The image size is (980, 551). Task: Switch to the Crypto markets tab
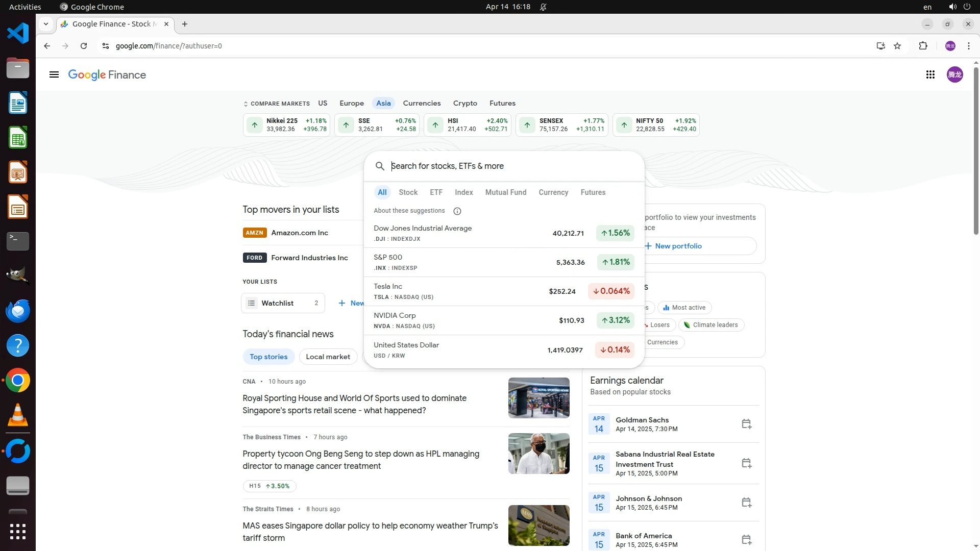(x=464, y=103)
